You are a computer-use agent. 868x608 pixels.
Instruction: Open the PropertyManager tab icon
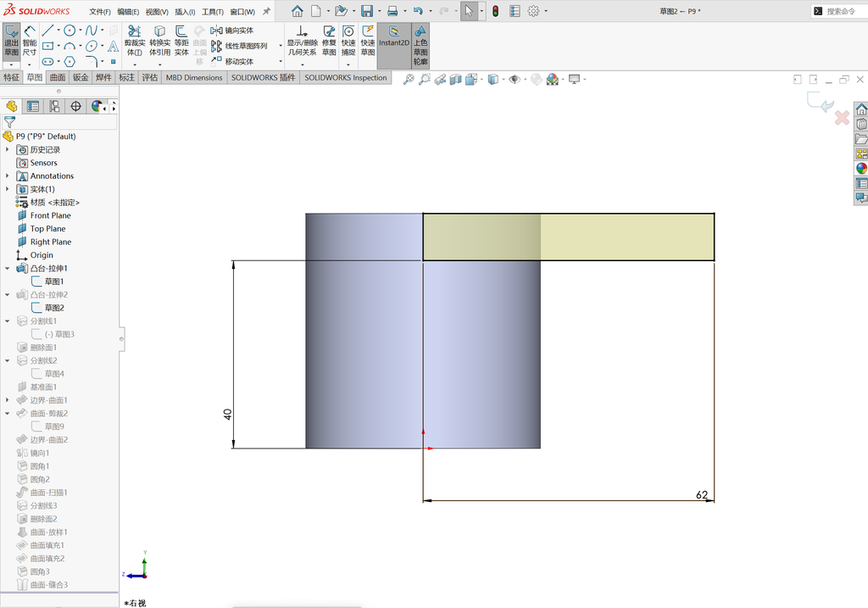pyautogui.click(x=33, y=106)
